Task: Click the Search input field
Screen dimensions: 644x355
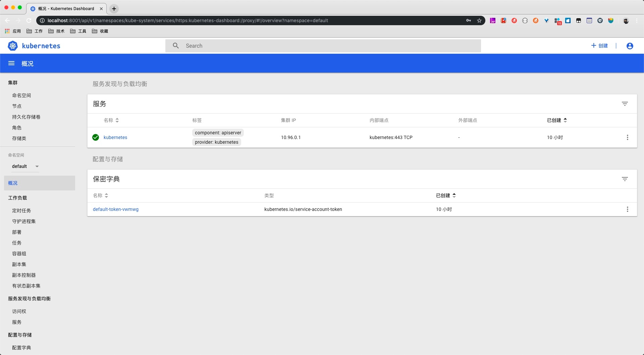Action: point(323,46)
